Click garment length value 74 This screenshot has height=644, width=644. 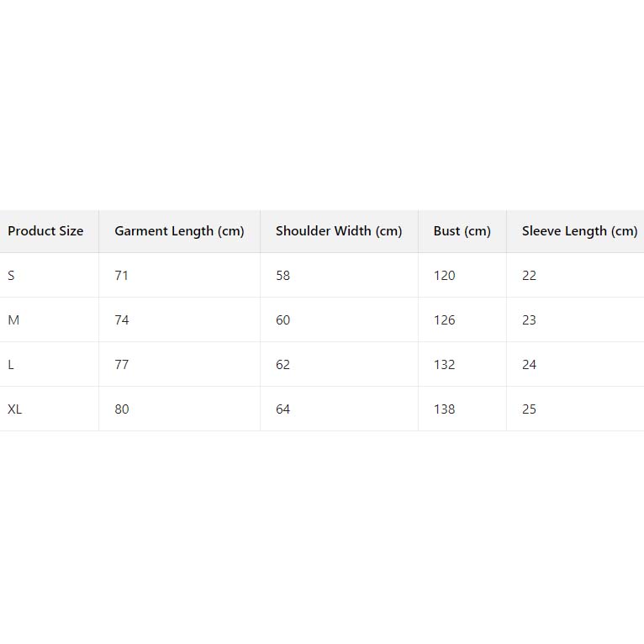(122, 320)
